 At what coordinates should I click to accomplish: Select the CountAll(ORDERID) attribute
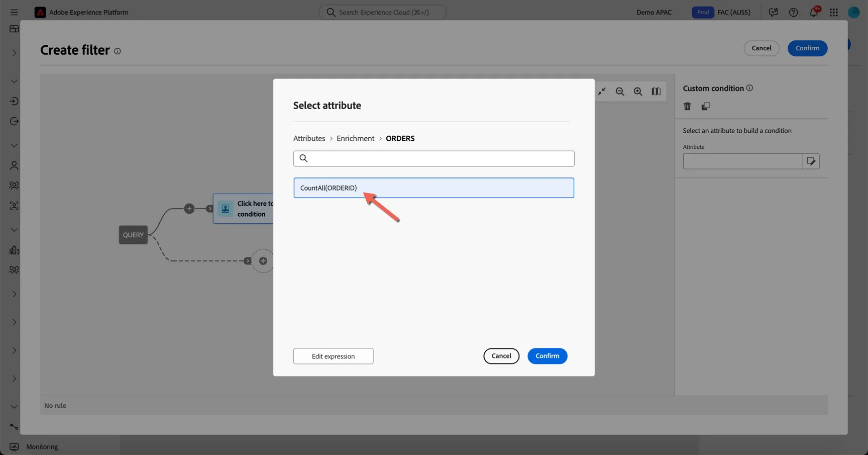(x=433, y=188)
